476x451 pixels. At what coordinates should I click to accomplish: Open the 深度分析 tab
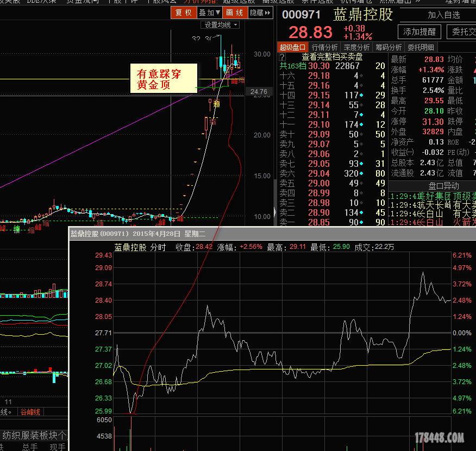click(356, 47)
